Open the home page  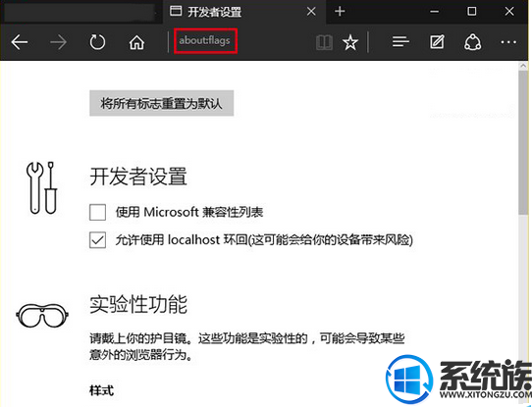click(136, 42)
